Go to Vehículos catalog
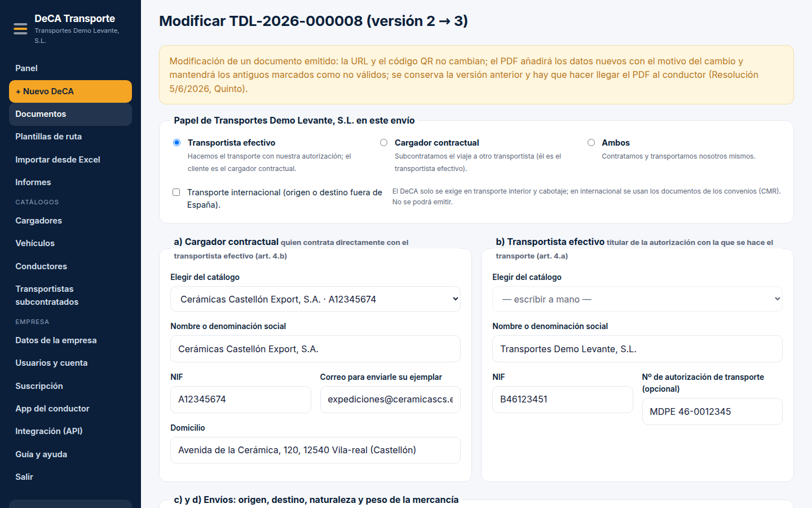Screen dimensions: 812x508 point(70,243)
